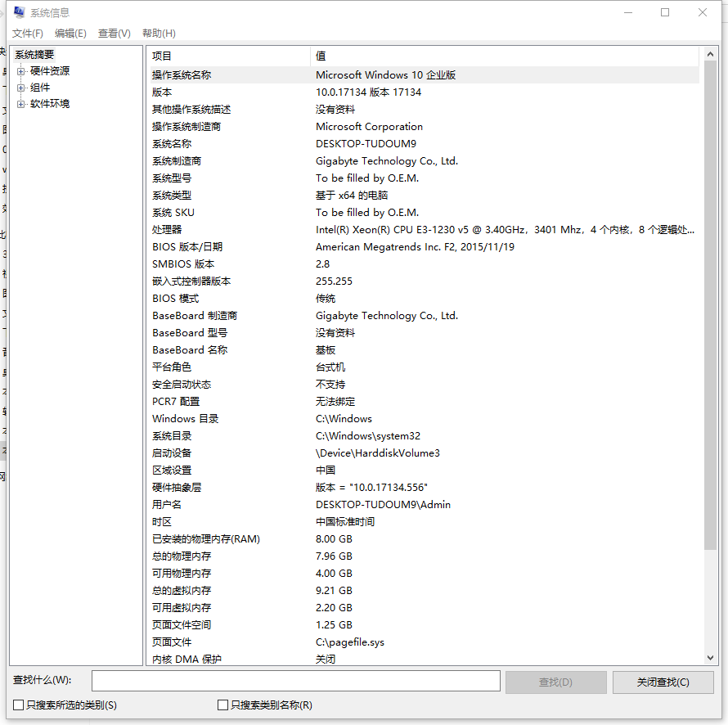Screen dimensions: 728x725
Task: Click C:\pagefile.sys value
Action: pyautogui.click(x=350, y=642)
